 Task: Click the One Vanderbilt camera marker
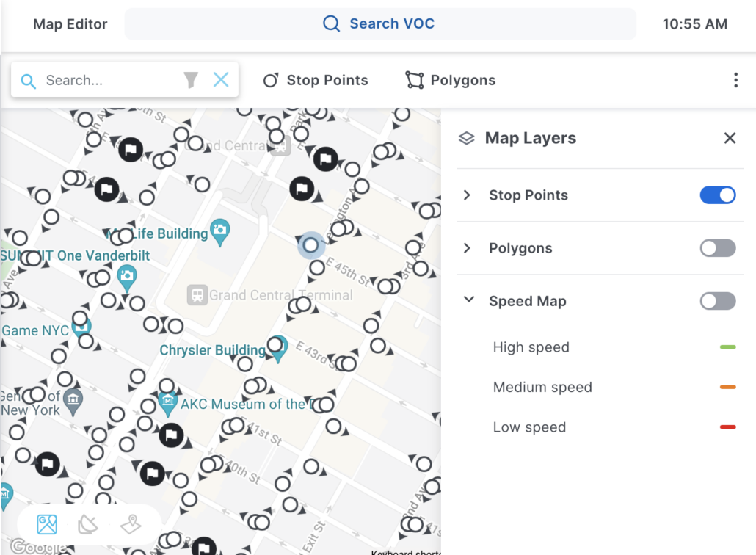tap(127, 279)
